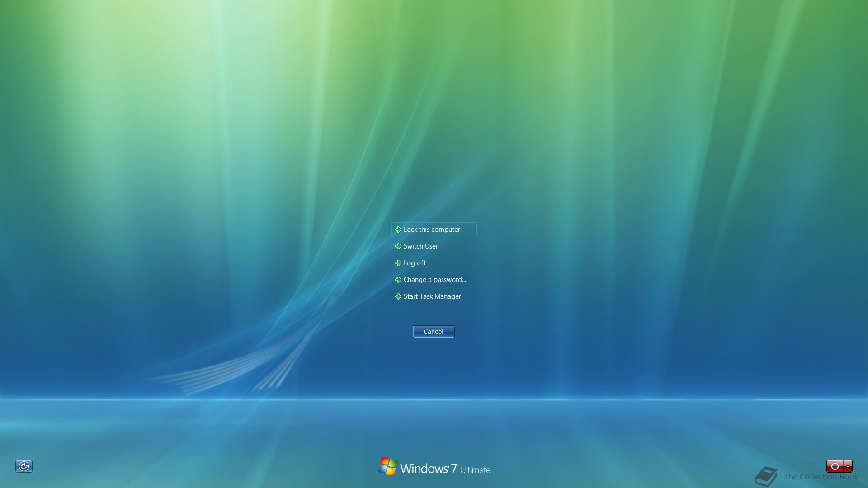The height and width of the screenshot is (488, 868).
Task: Open the Ease of Access button
Action: point(24,466)
